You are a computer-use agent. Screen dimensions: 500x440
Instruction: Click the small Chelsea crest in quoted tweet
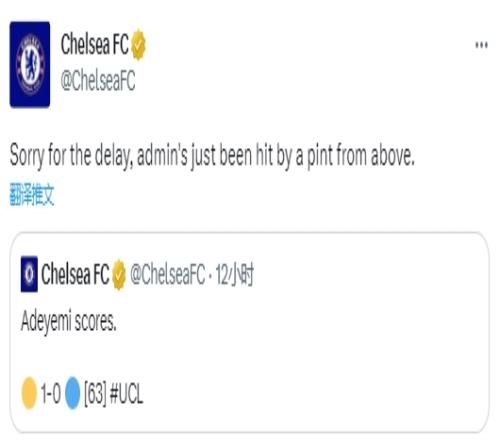coord(29,274)
